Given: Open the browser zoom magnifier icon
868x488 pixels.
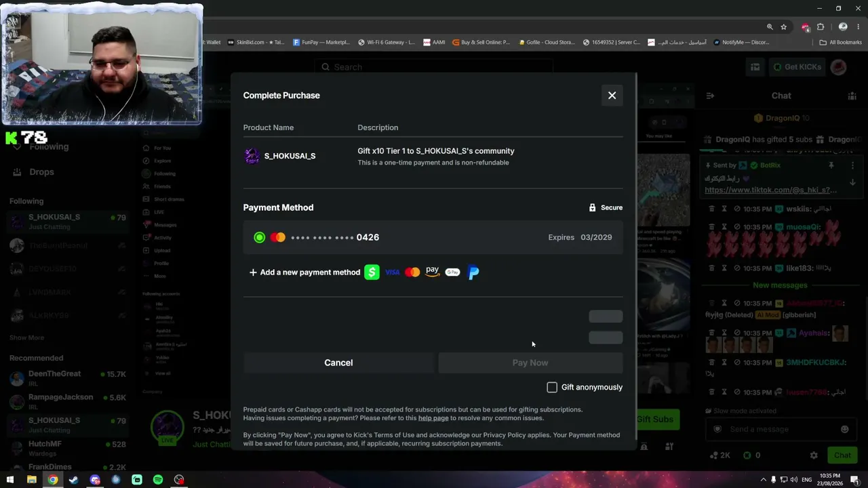Looking at the screenshot, I should coord(770,27).
